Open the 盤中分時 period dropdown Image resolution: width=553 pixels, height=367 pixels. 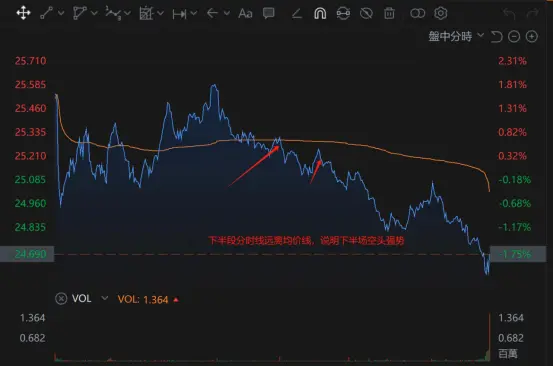(456, 36)
